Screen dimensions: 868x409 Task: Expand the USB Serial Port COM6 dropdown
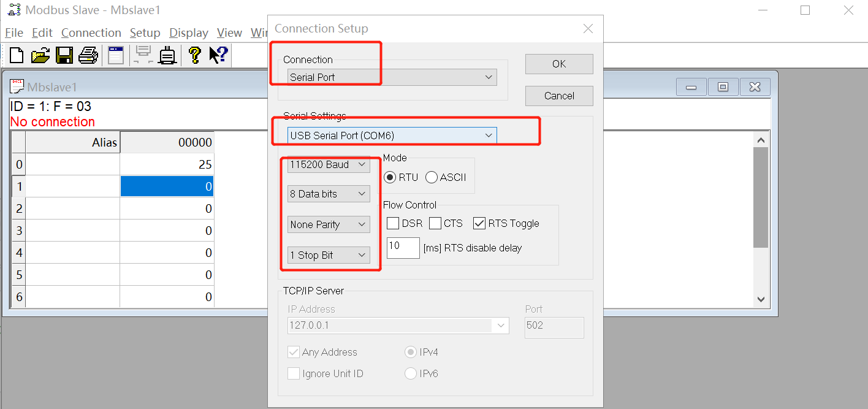392,136
